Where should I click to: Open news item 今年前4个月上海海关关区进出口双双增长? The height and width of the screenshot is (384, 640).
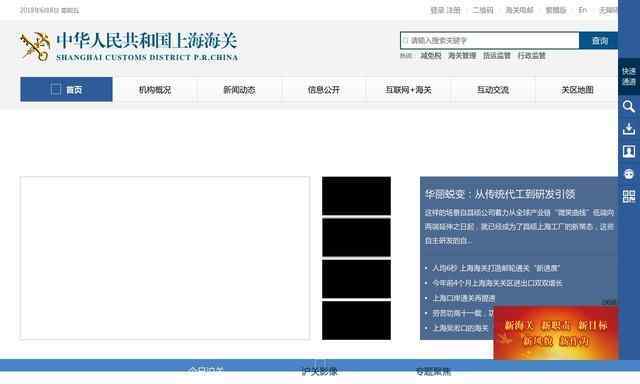click(497, 283)
